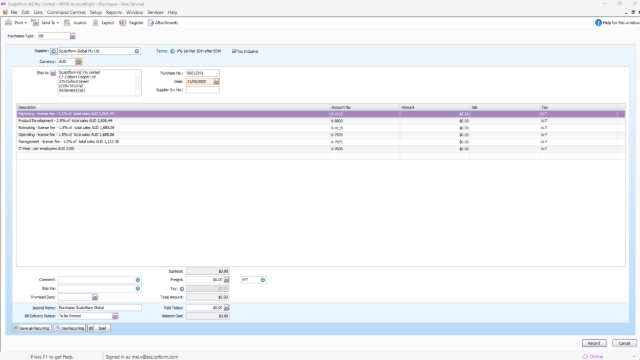
Task: Click the Amount cell in the IT Fees row
Action: [435, 149]
